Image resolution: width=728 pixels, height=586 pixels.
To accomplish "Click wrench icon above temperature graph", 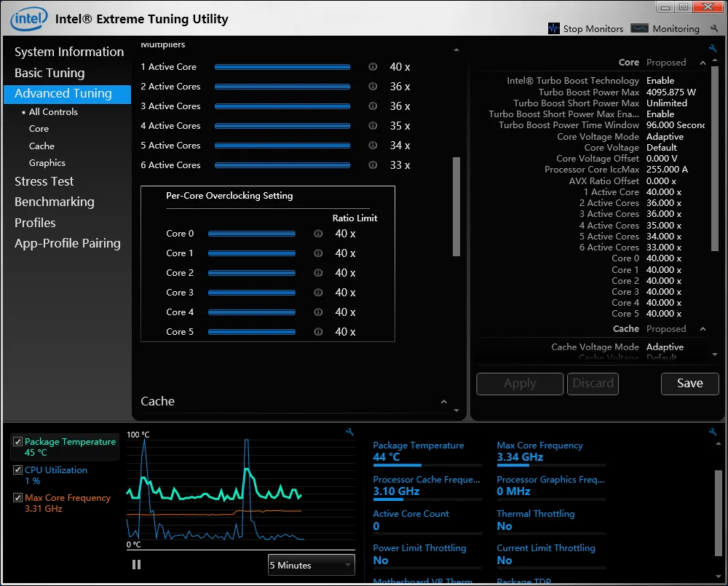I will pyautogui.click(x=349, y=432).
